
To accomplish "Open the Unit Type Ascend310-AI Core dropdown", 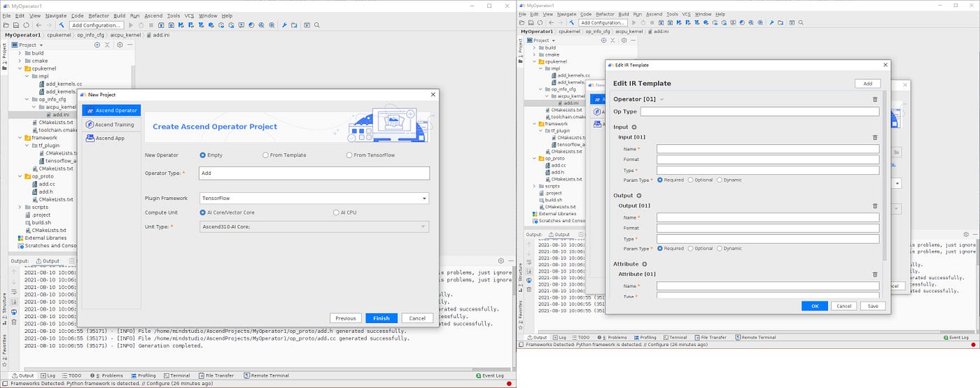I will [314, 227].
